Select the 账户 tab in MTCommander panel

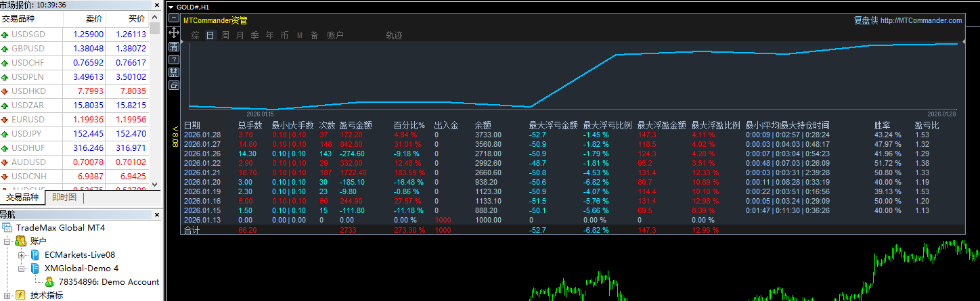click(x=335, y=35)
